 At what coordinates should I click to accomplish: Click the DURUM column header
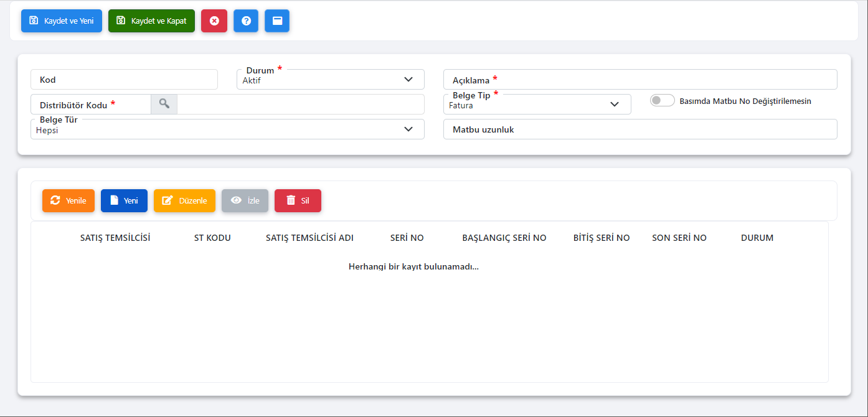tap(757, 238)
